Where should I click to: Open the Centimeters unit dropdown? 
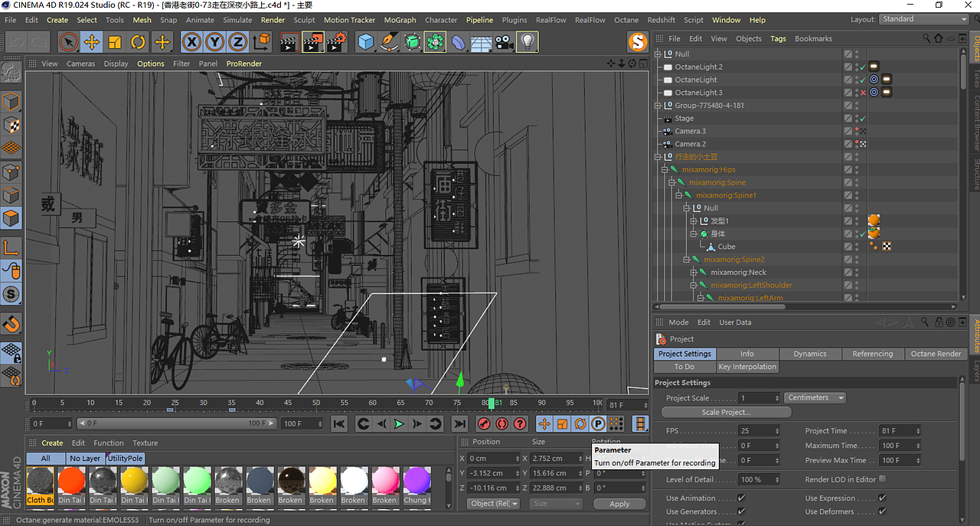(815, 397)
